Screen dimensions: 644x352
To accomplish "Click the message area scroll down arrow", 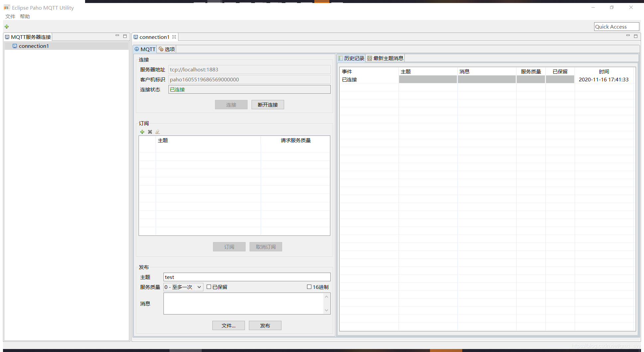I will (327, 310).
